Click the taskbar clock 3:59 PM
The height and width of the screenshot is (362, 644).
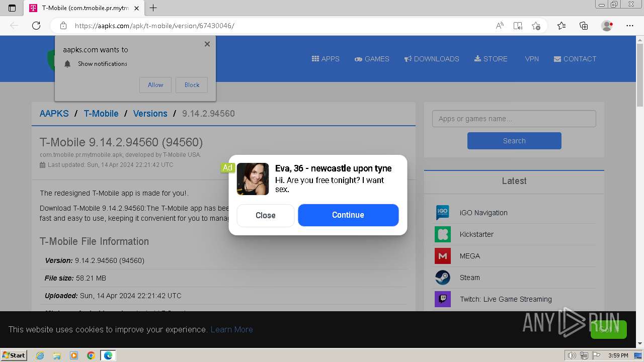pyautogui.click(x=618, y=355)
